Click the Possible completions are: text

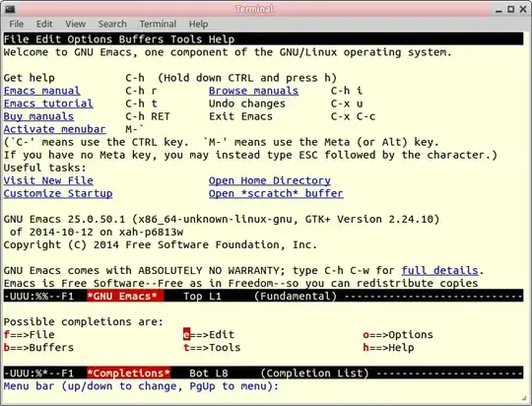tap(84, 322)
